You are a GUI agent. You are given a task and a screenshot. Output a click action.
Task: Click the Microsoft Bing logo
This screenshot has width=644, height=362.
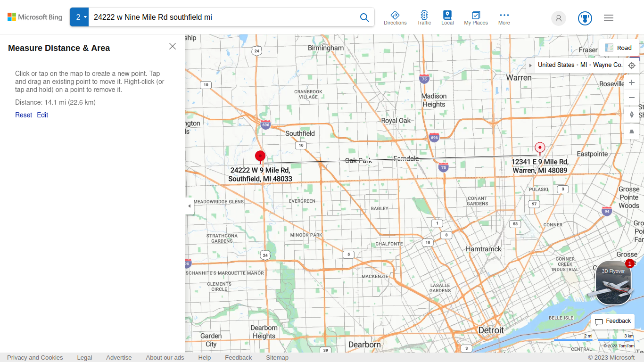35,17
